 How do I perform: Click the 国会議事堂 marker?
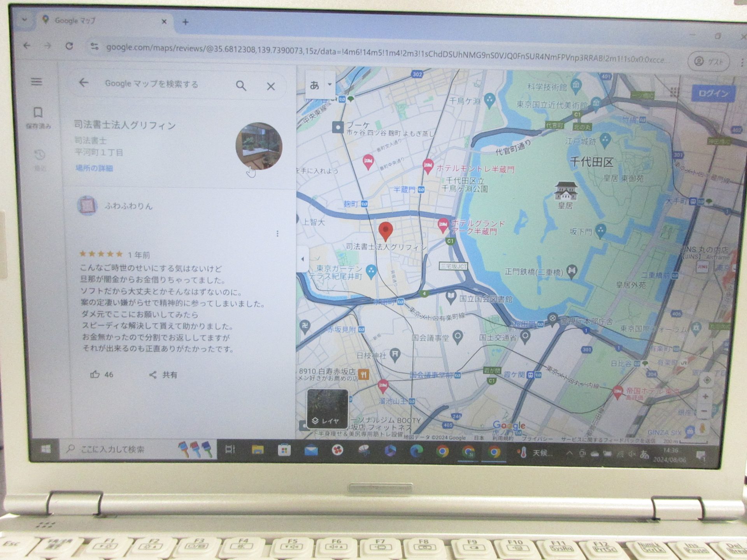(x=458, y=338)
